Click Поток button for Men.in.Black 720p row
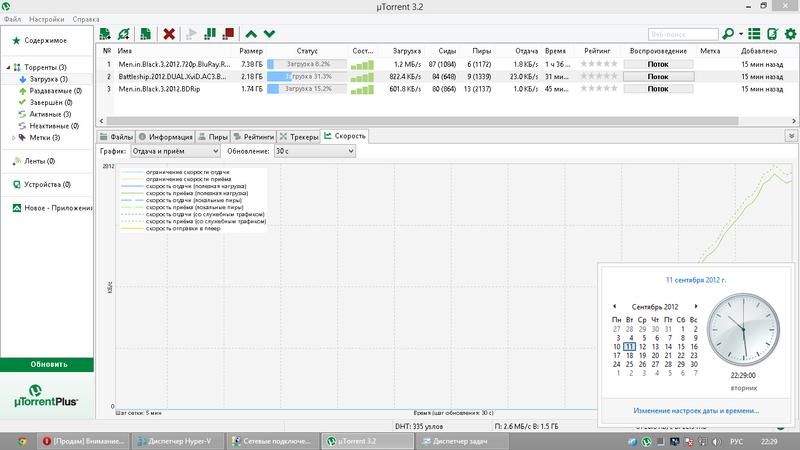 pos(658,64)
